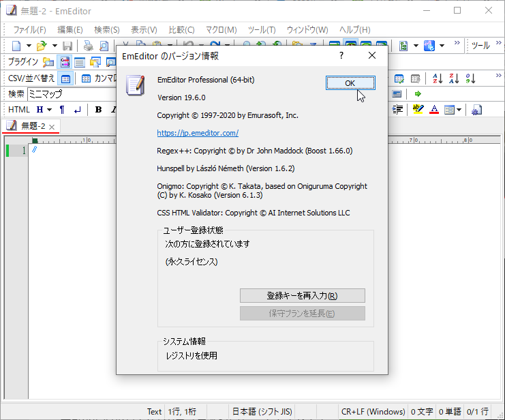
Task: Click the indent lines icon in HTML bar
Action: [x=397, y=110]
